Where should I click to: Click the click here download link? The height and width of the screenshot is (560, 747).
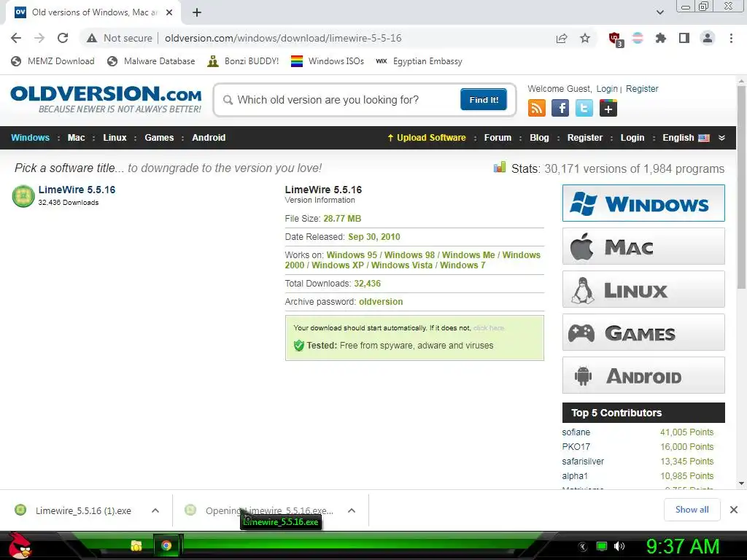point(489,328)
